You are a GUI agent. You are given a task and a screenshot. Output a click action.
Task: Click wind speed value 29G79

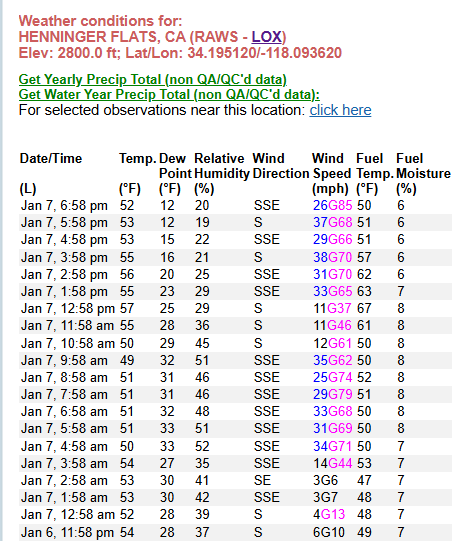[333, 394]
